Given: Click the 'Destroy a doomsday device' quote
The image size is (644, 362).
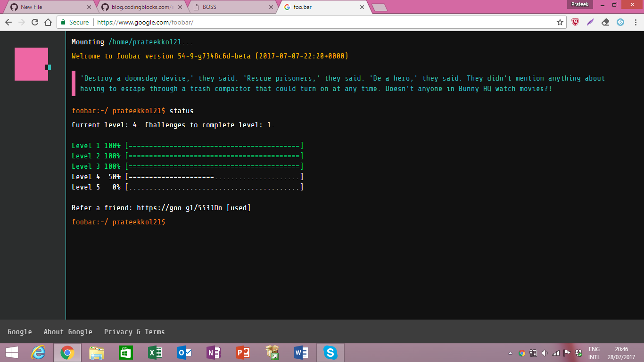Looking at the screenshot, I should pyautogui.click(x=342, y=83).
